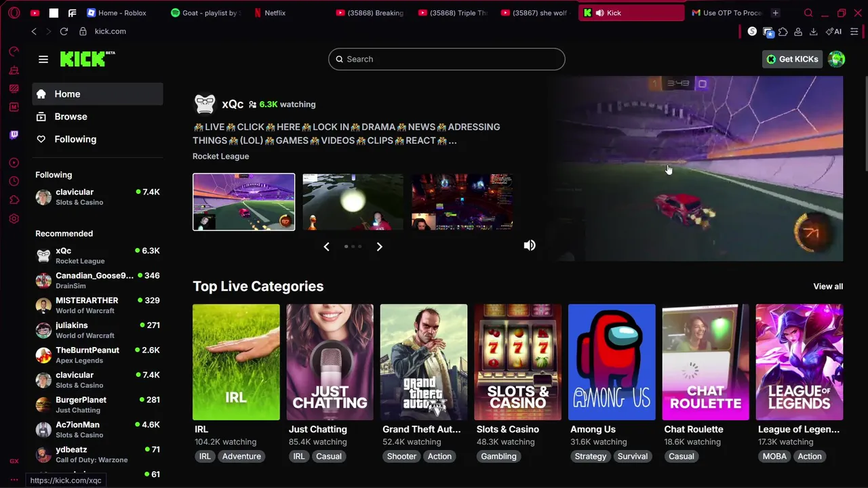Open the IRL category card
Image resolution: width=868 pixels, height=488 pixels.
click(236, 362)
